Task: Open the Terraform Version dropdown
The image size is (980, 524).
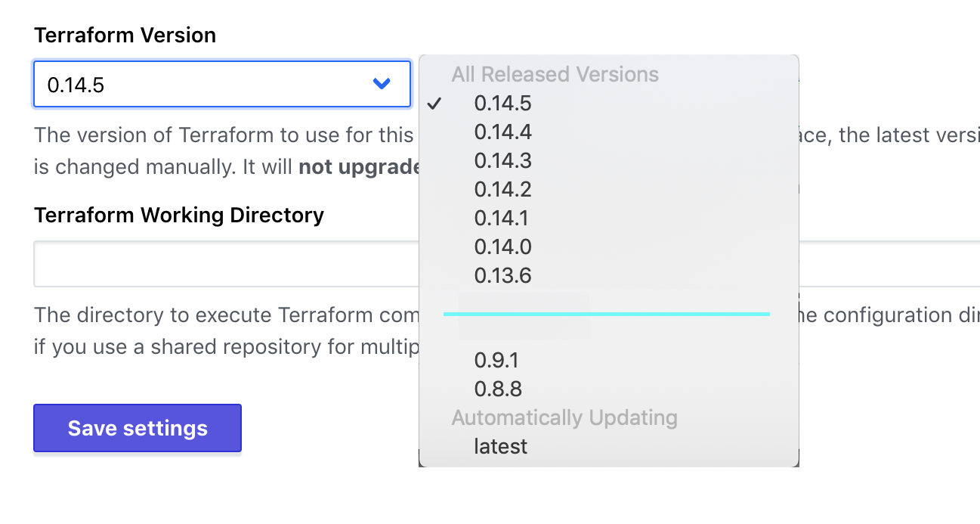Action: (x=222, y=84)
